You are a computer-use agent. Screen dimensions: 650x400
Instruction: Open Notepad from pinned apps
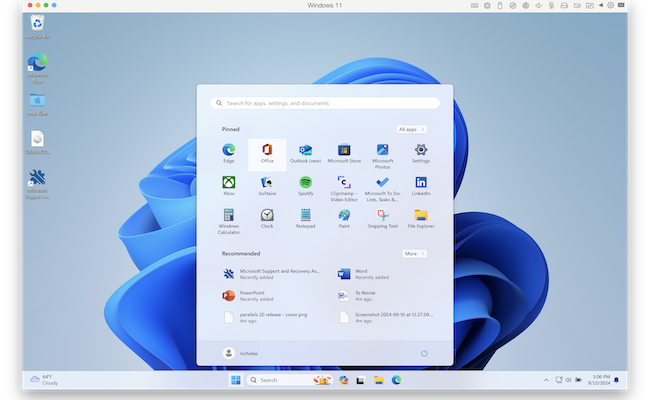click(306, 218)
